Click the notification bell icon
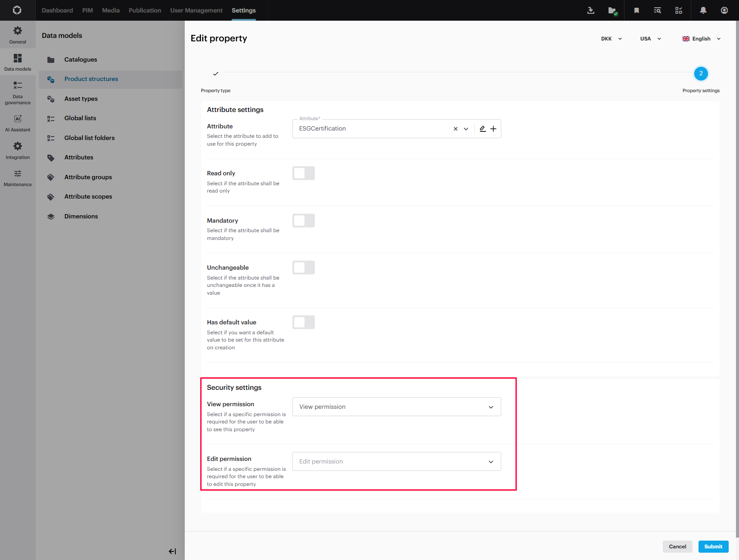739x560 pixels. click(x=703, y=10)
